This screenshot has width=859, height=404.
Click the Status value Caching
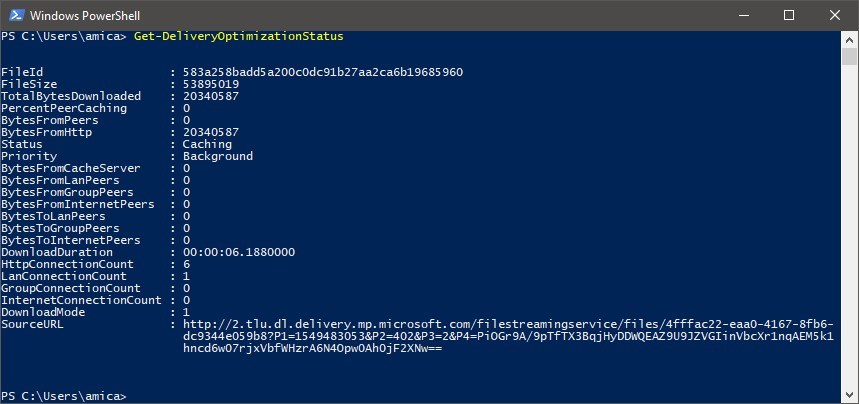coord(207,145)
